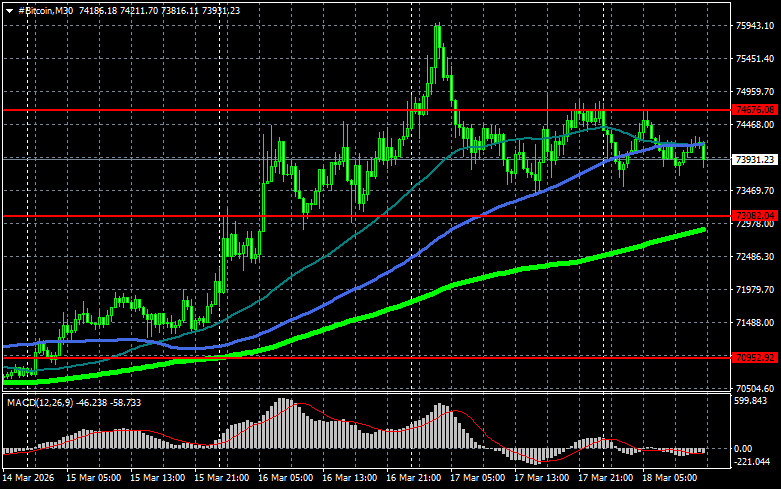Select the red price label 73082.04

[755, 216]
